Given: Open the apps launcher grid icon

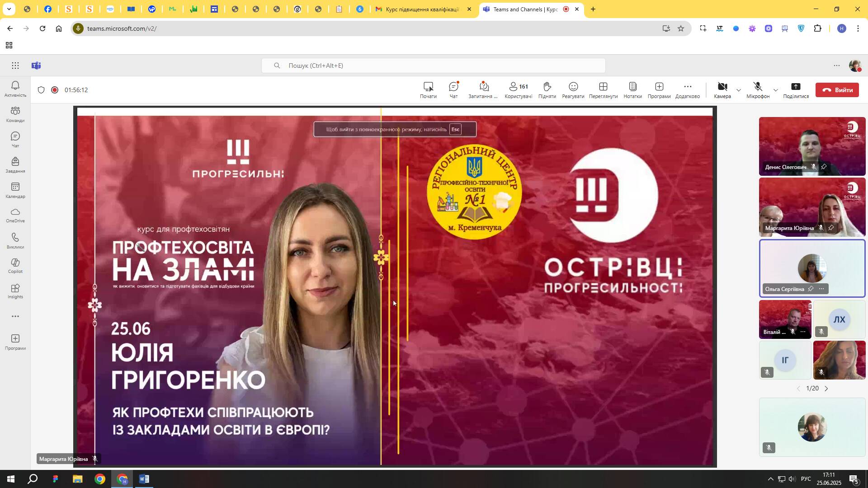Looking at the screenshot, I should (x=15, y=66).
